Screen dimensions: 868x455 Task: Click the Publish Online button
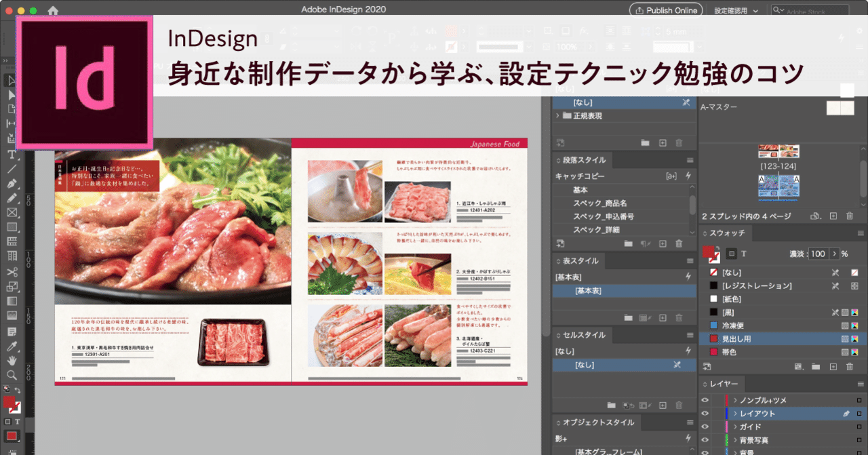[x=666, y=10]
